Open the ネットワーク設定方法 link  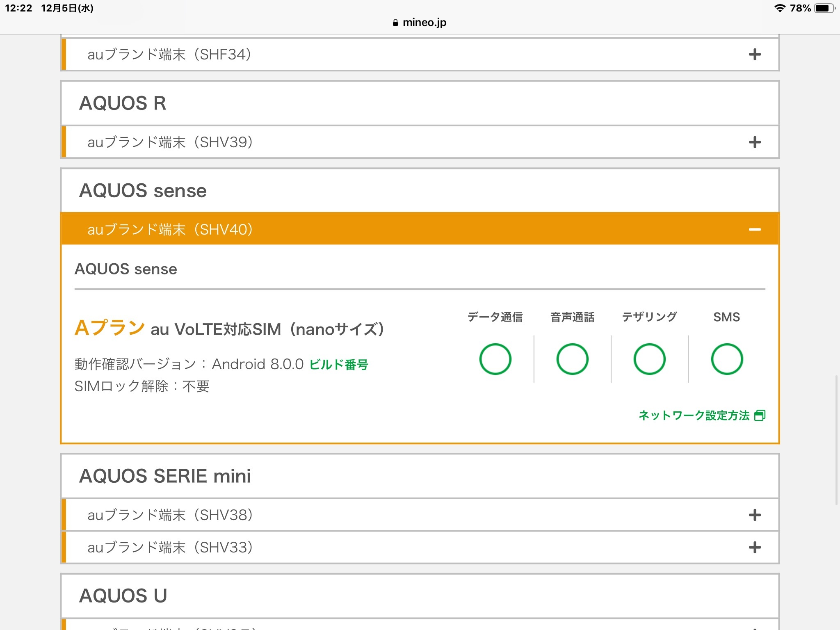tap(694, 415)
